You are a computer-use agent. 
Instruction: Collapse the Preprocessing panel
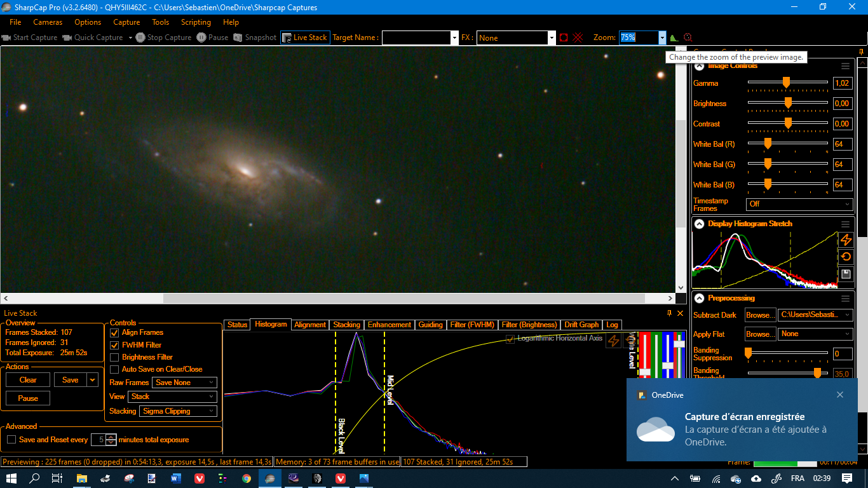[699, 298]
